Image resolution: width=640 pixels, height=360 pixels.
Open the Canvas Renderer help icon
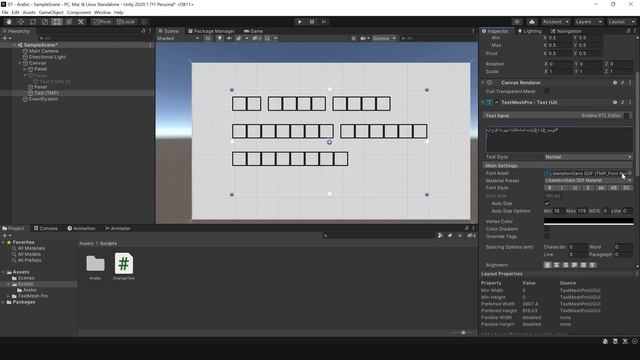(x=615, y=83)
